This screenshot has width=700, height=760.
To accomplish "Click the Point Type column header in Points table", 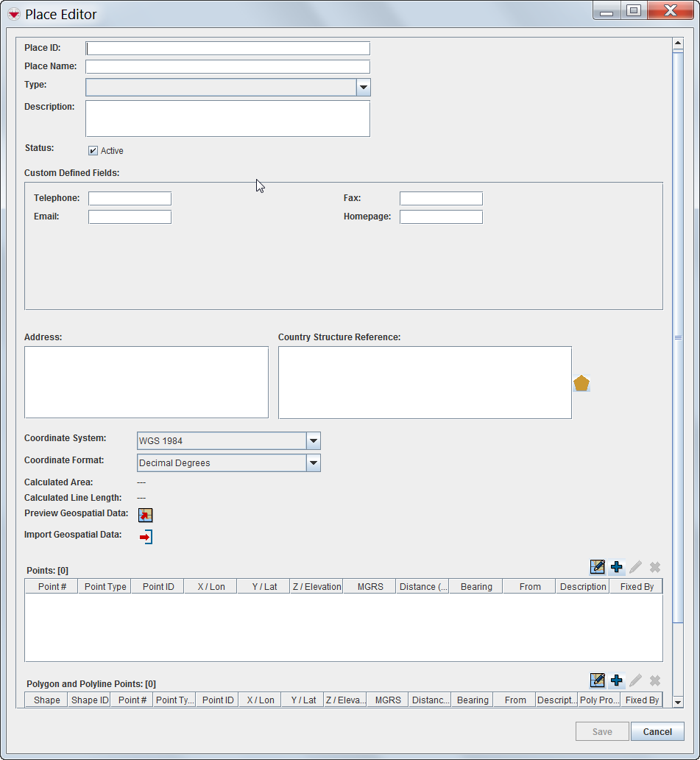I will pyautogui.click(x=105, y=587).
